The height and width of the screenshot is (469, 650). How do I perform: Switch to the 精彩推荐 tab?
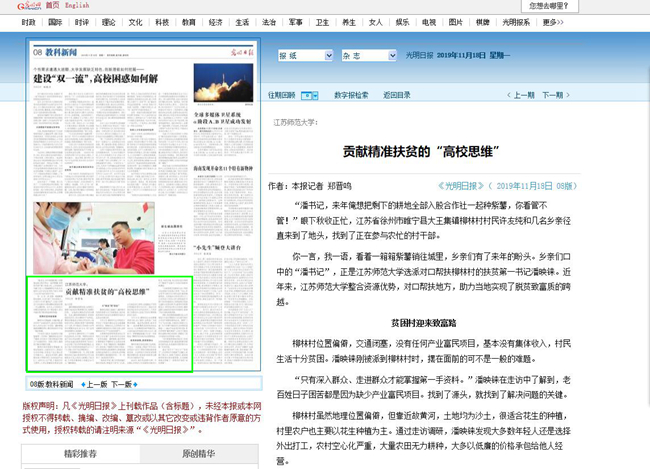79,454
